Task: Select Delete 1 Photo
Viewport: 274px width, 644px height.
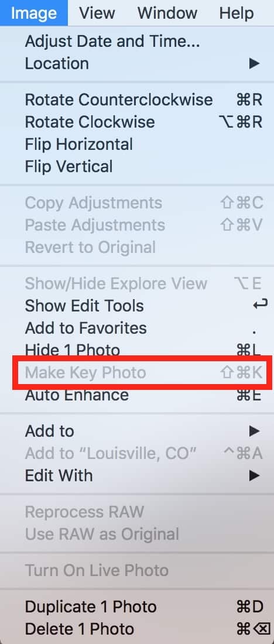Action: [137, 629]
